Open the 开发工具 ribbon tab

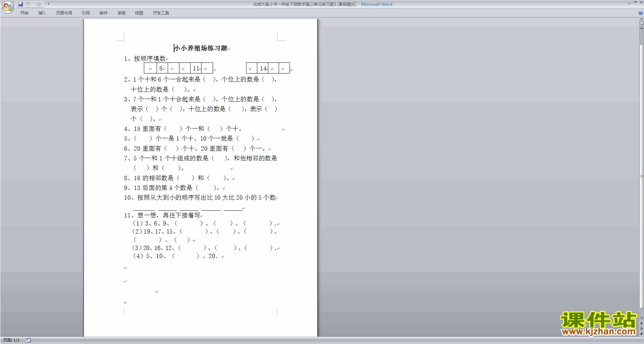(x=161, y=13)
